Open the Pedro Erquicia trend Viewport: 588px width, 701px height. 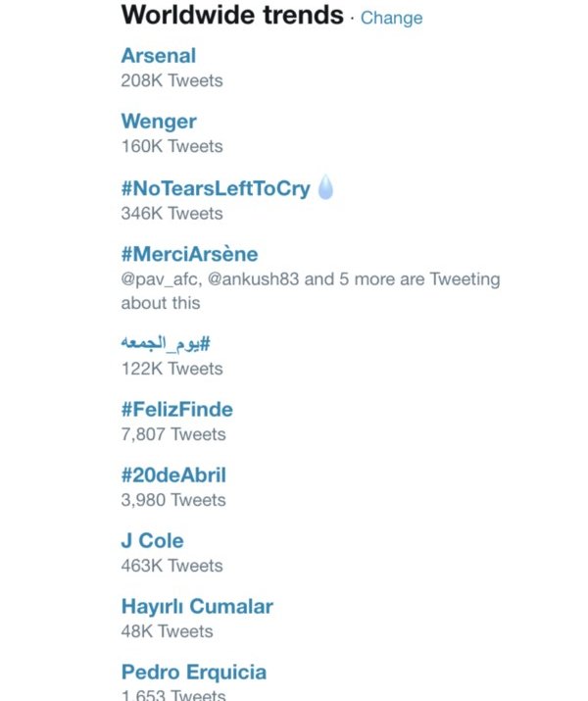194,672
